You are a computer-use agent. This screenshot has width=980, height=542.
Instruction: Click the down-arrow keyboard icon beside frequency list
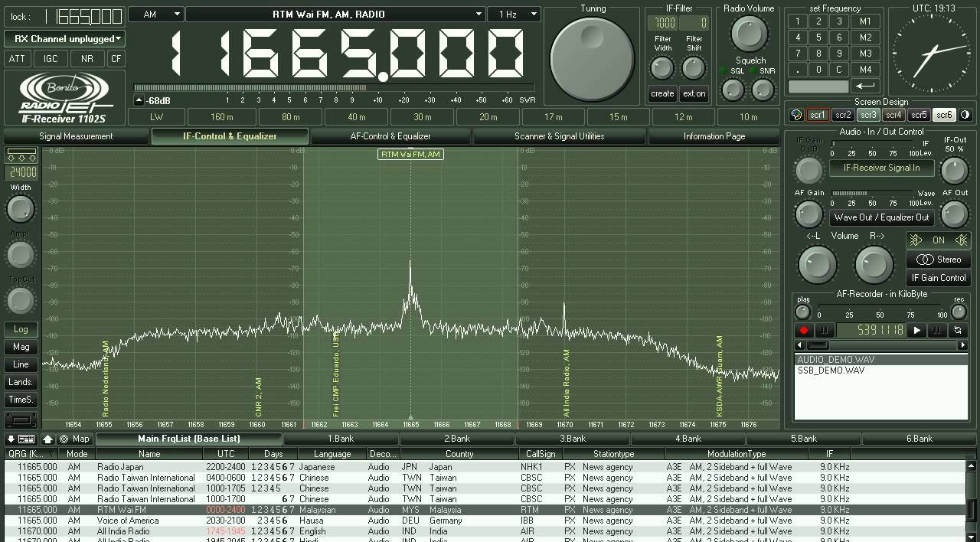pyautogui.click(x=21, y=439)
